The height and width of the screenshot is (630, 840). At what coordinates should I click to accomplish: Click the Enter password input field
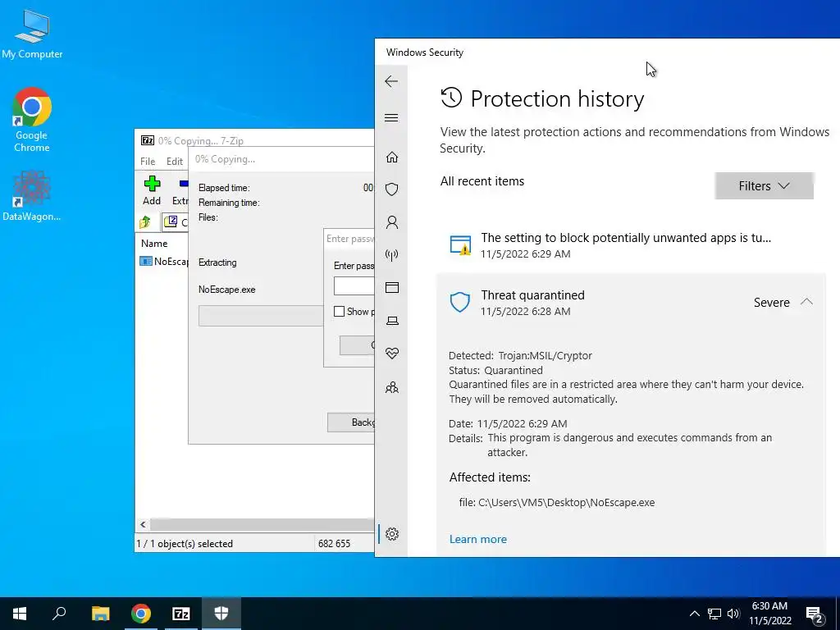click(x=354, y=286)
